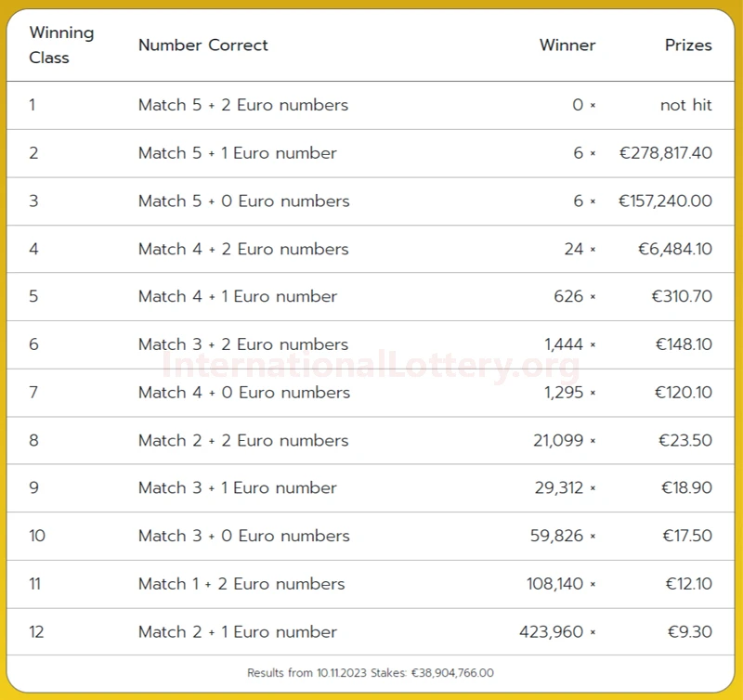Image resolution: width=743 pixels, height=700 pixels.
Task: Click winning class number 11
Action: 34,584
